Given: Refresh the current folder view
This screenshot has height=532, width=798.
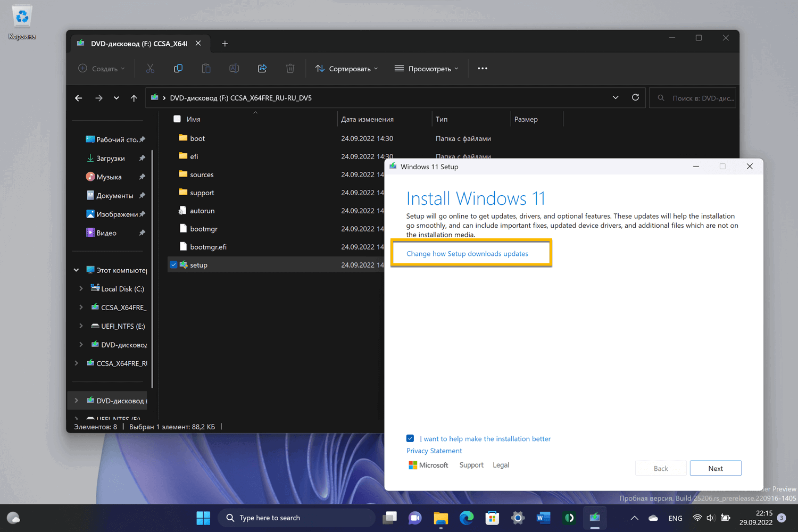Looking at the screenshot, I should tap(635, 98).
